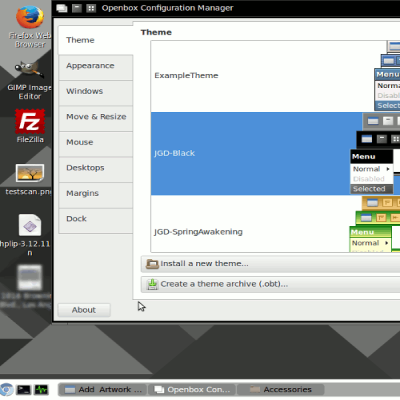Click the ExampleTheme preview thumbnail

[x=387, y=76]
